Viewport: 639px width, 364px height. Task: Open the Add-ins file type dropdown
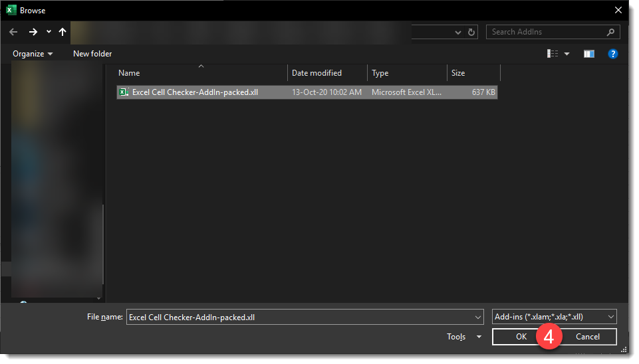click(555, 317)
